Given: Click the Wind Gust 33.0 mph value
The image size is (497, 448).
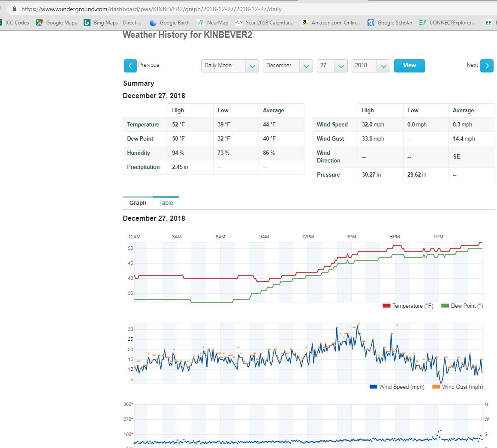Looking at the screenshot, I should point(373,139).
